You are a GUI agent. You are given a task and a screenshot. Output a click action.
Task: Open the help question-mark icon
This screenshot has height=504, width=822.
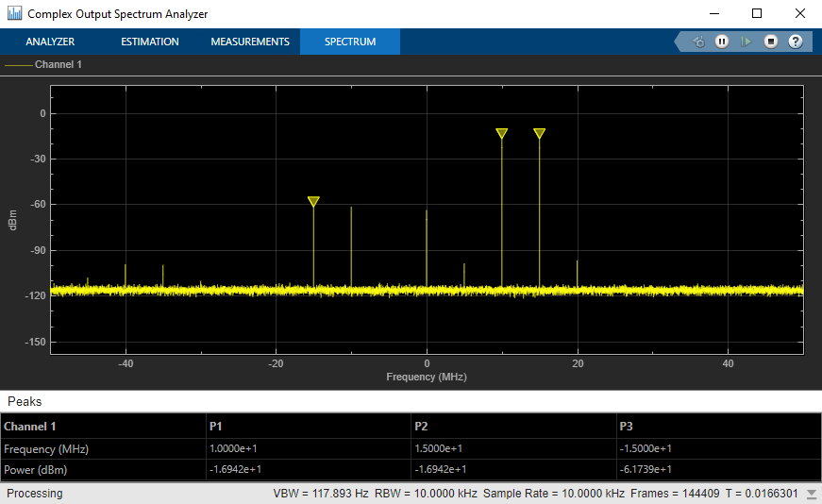coord(796,42)
